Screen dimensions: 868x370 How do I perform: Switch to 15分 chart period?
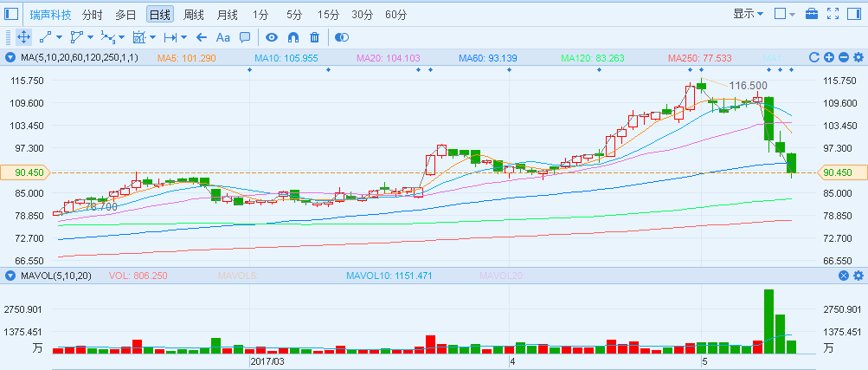pos(329,15)
